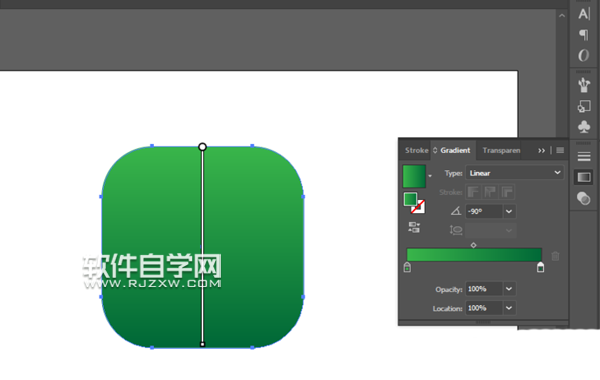Click the gradient annotator bottom square handle
Image resolution: width=600 pixels, height=380 pixels.
tap(202, 344)
